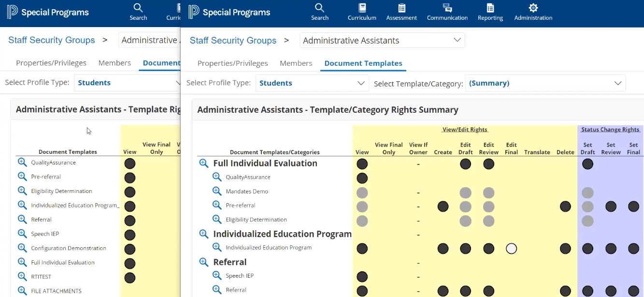Viewport: 644px width, 297px height.
Task: Toggle the Edit Final circle for Individualized Education Program
Action: (511, 249)
